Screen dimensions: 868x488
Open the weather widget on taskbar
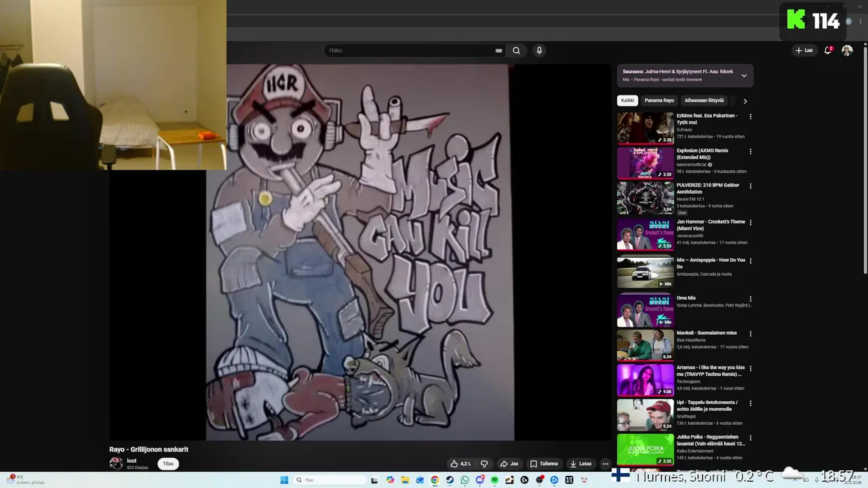click(x=24, y=480)
